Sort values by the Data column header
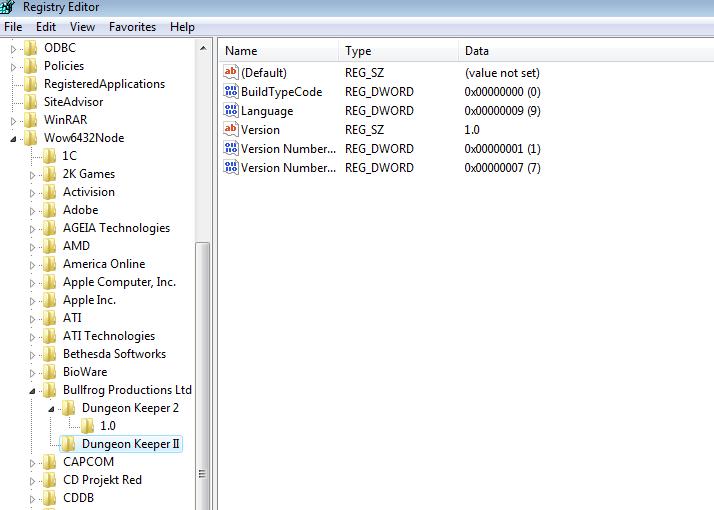Image resolution: width=714 pixels, height=510 pixels. click(x=586, y=51)
